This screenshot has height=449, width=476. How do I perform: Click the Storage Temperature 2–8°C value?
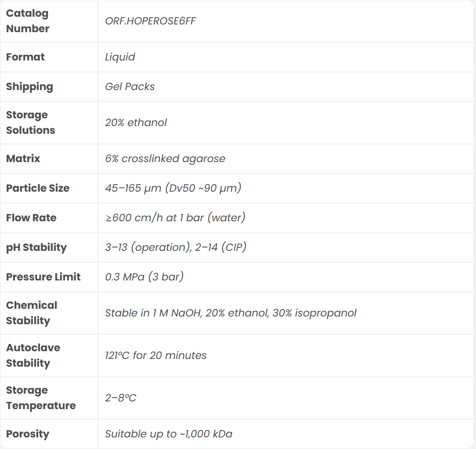[x=121, y=398]
